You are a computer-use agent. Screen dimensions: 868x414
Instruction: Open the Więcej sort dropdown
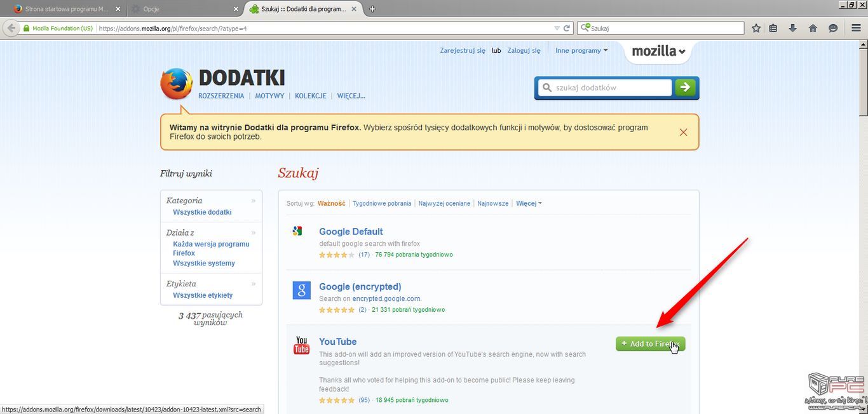pos(529,203)
